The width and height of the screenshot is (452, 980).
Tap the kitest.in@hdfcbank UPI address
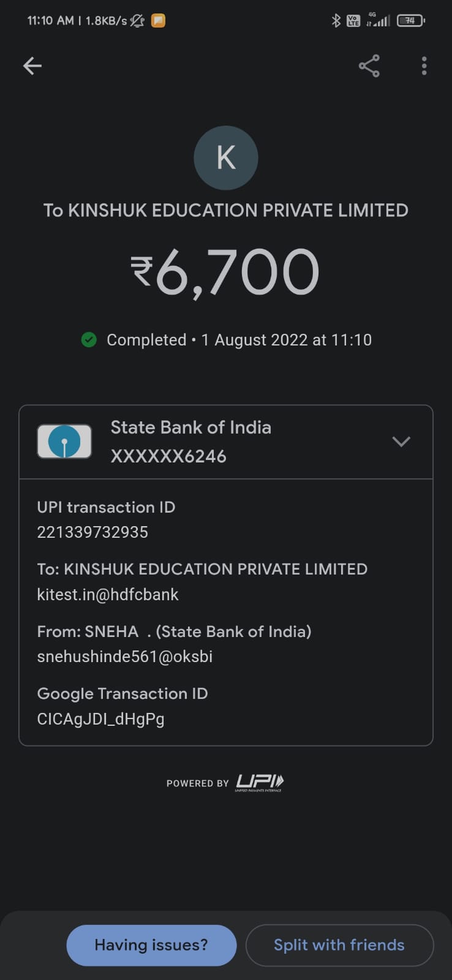108,594
